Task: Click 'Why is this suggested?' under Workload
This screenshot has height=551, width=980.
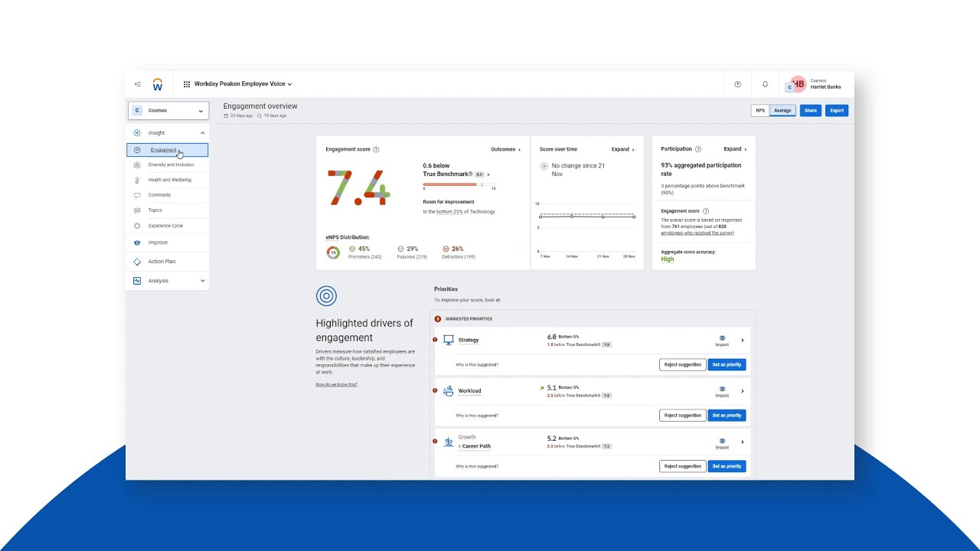Action: (x=477, y=416)
